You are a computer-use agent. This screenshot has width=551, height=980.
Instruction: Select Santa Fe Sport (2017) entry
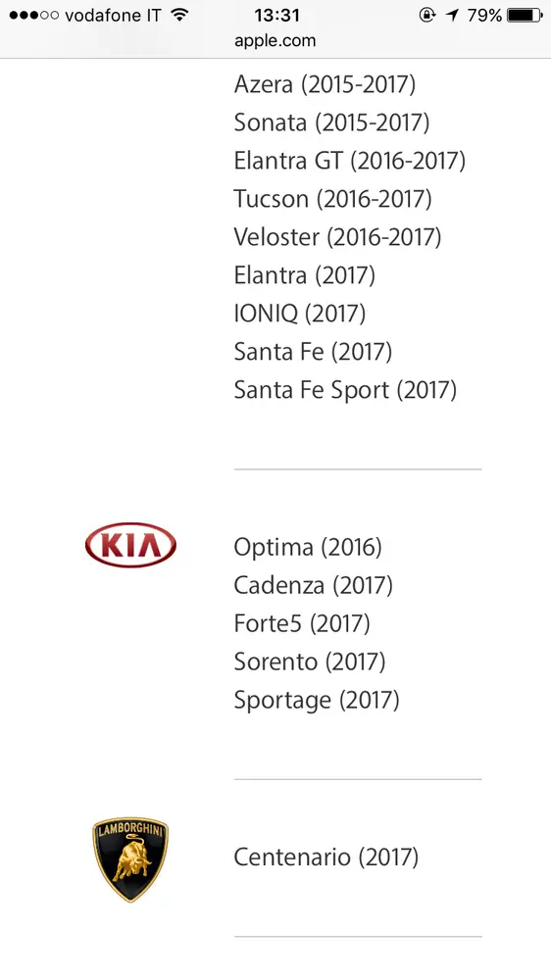click(345, 389)
